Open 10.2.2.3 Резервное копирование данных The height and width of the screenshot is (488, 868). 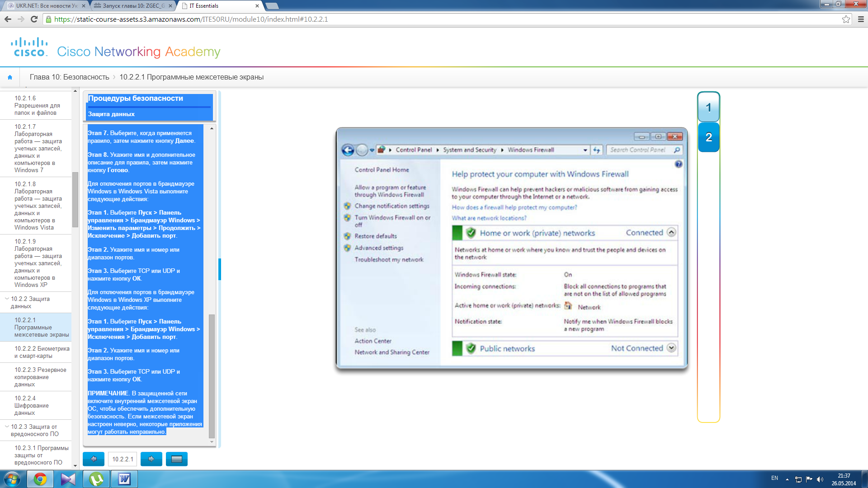36,377
